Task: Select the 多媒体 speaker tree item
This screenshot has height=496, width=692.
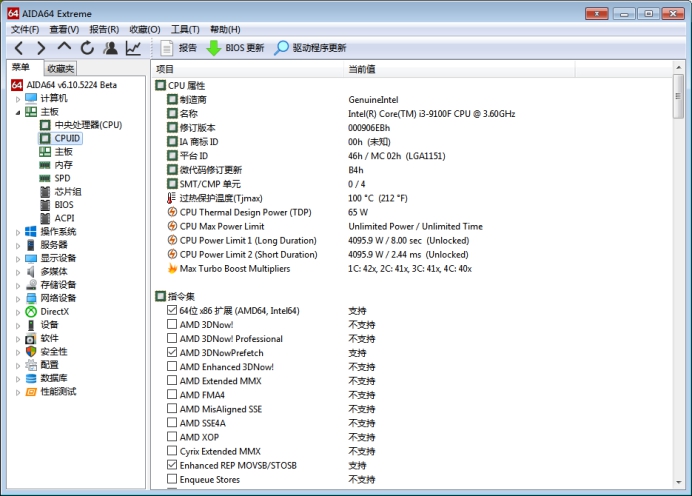Action: (x=46, y=271)
